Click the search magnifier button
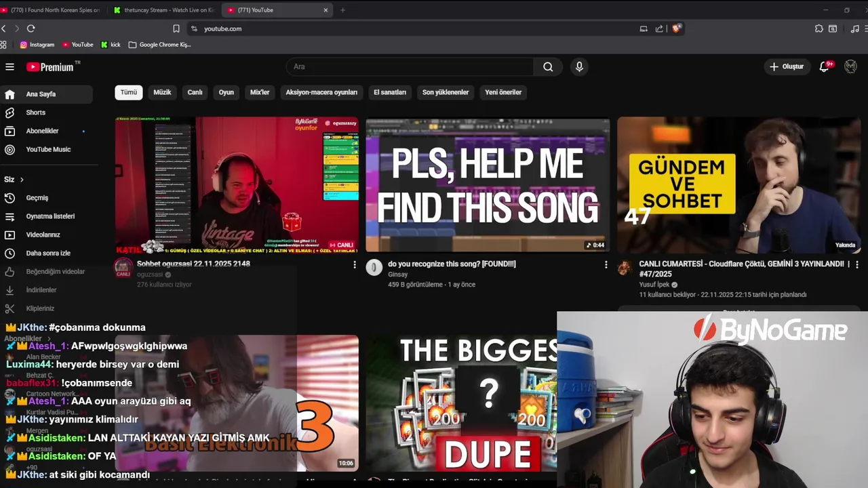Image resolution: width=868 pixels, height=488 pixels. point(548,66)
